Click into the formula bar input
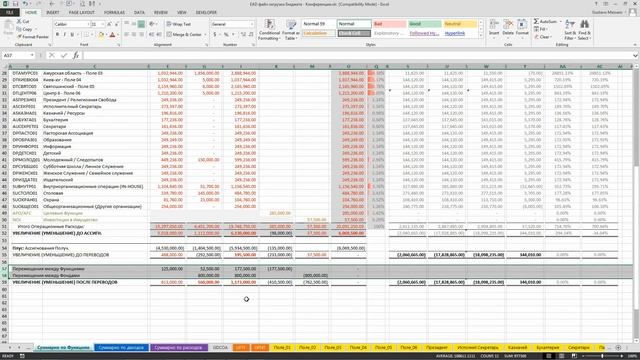 [357, 55]
